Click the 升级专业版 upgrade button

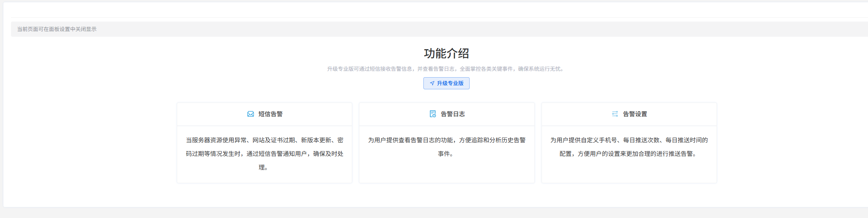[x=446, y=83]
